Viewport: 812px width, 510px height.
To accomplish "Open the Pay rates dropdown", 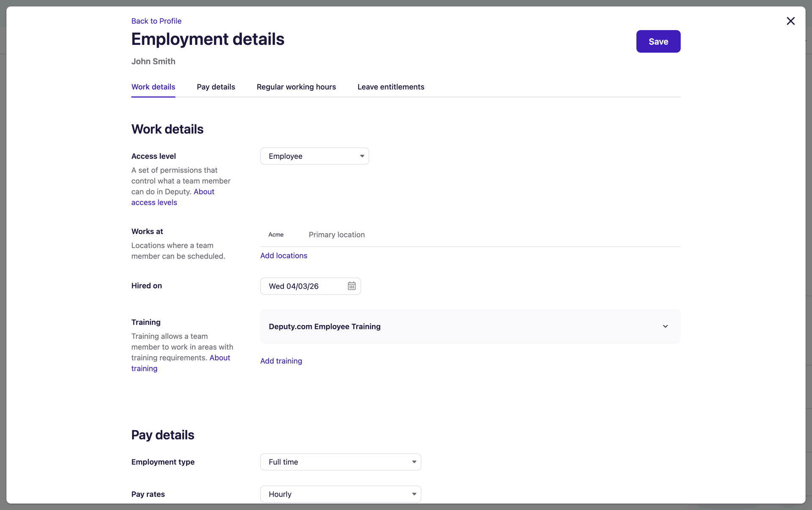I will pyautogui.click(x=340, y=494).
